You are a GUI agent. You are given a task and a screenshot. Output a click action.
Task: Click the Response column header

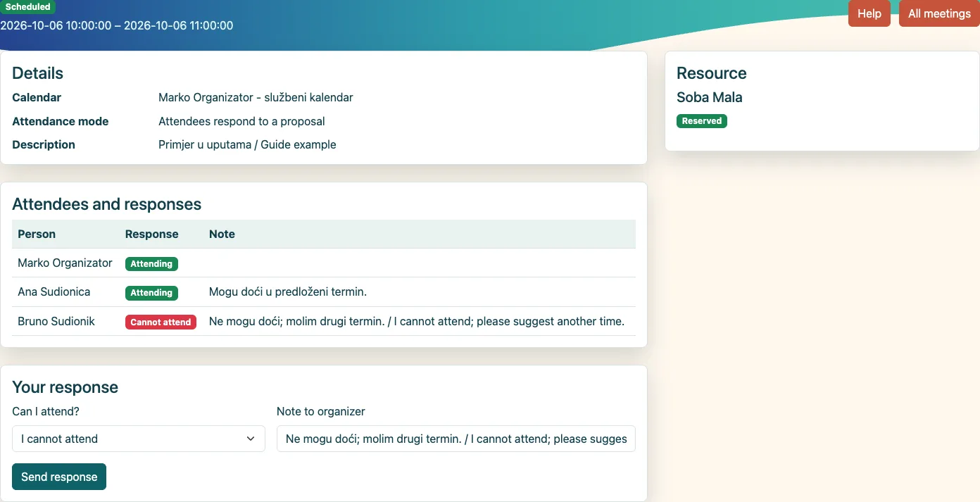click(x=152, y=234)
